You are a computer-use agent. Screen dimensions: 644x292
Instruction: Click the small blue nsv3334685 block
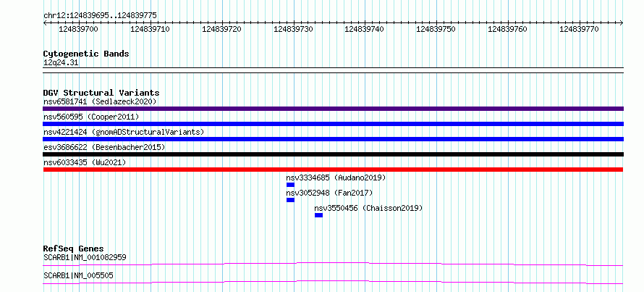290,185
